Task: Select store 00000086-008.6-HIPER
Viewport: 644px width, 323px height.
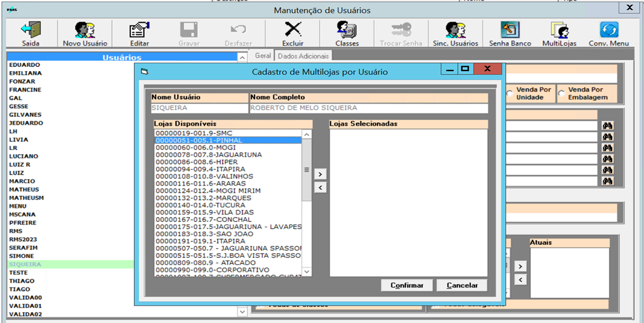Action: click(228, 161)
